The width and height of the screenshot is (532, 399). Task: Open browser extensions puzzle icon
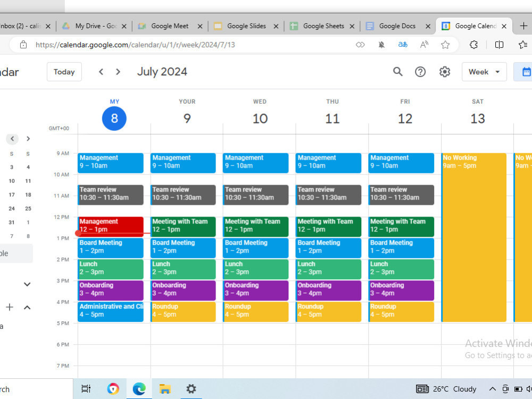pyautogui.click(x=473, y=45)
